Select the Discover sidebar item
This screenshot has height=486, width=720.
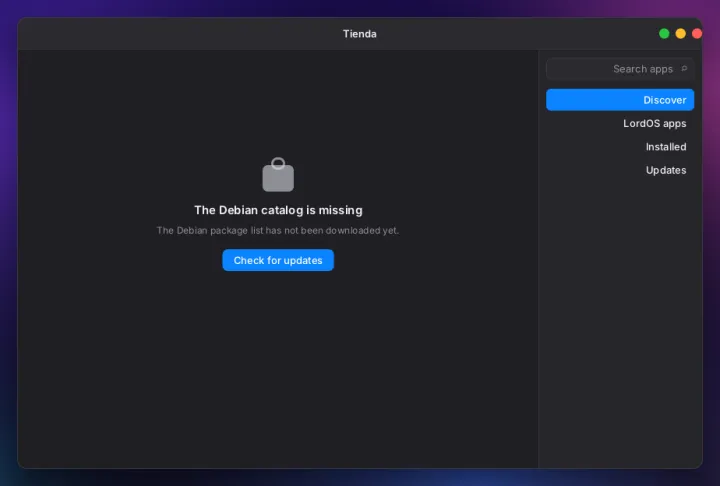coord(619,100)
